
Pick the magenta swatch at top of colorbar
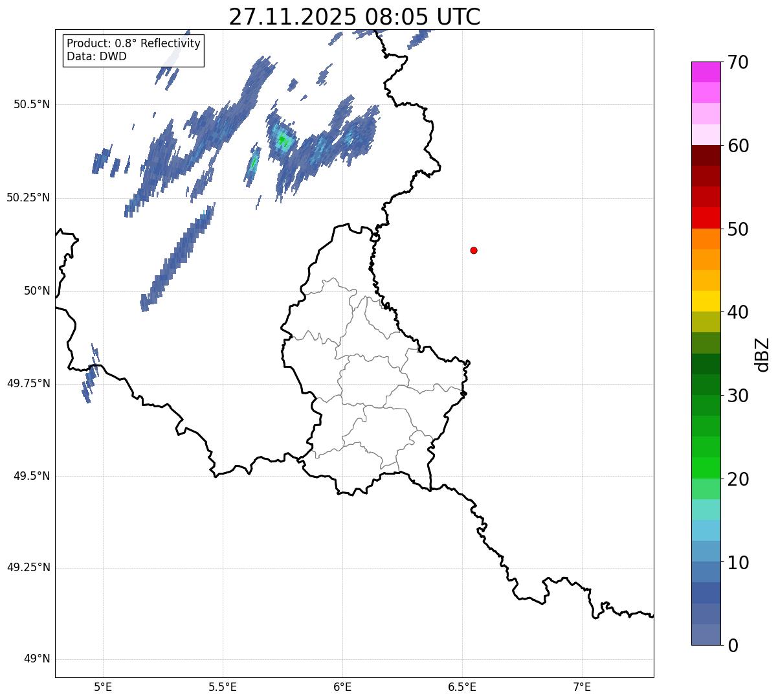click(x=706, y=72)
